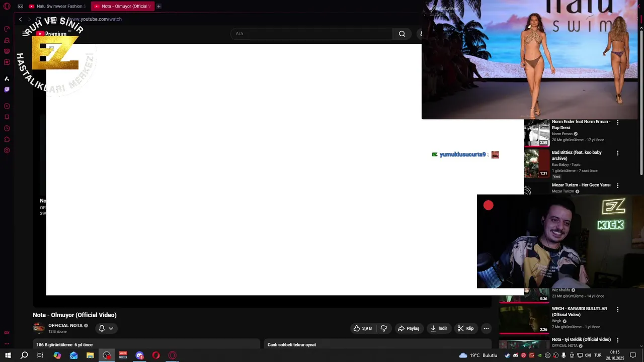The width and height of the screenshot is (644, 362).
Task: Open GX Corner gamepad icon in tab bar
Action: tap(20, 7)
